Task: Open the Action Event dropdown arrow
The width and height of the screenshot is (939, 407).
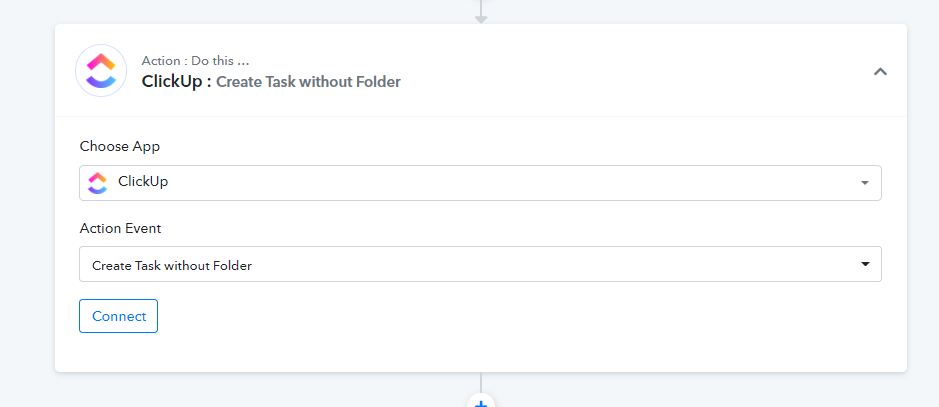Action: (x=864, y=264)
